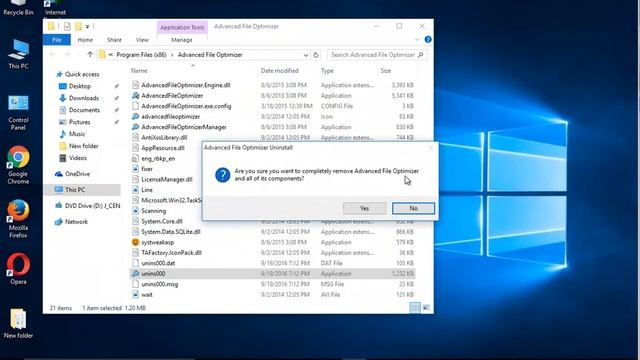
Task: Select Videos in navigation pane
Action: point(78,158)
